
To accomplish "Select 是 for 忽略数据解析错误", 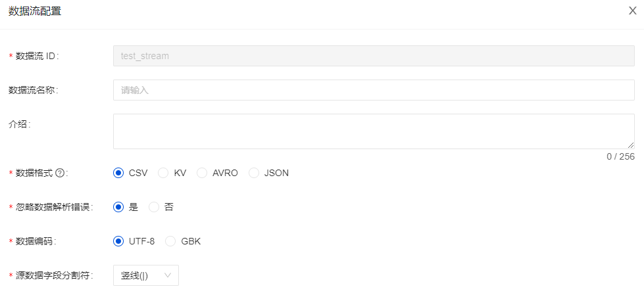I will (x=118, y=207).
